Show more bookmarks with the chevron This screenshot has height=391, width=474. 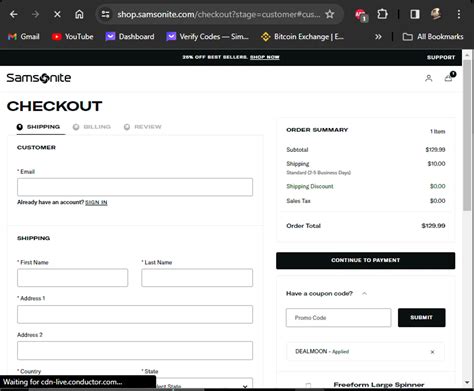click(378, 37)
